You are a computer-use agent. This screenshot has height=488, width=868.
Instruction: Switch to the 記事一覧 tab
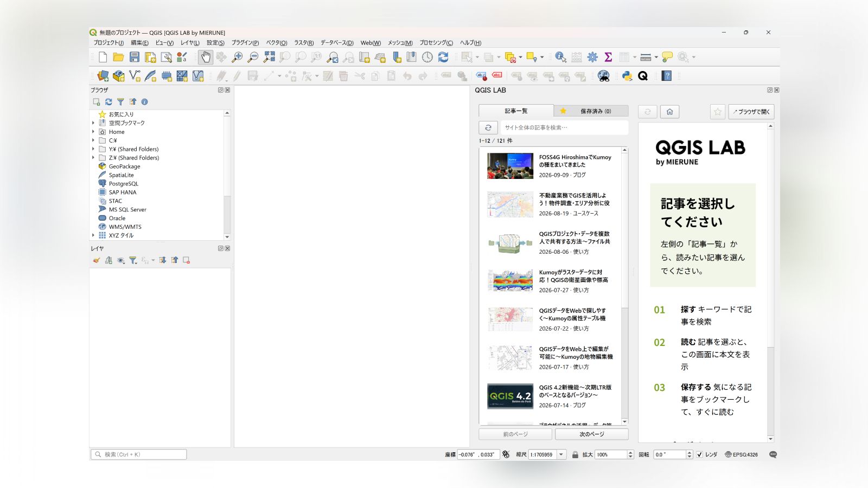pyautogui.click(x=516, y=111)
